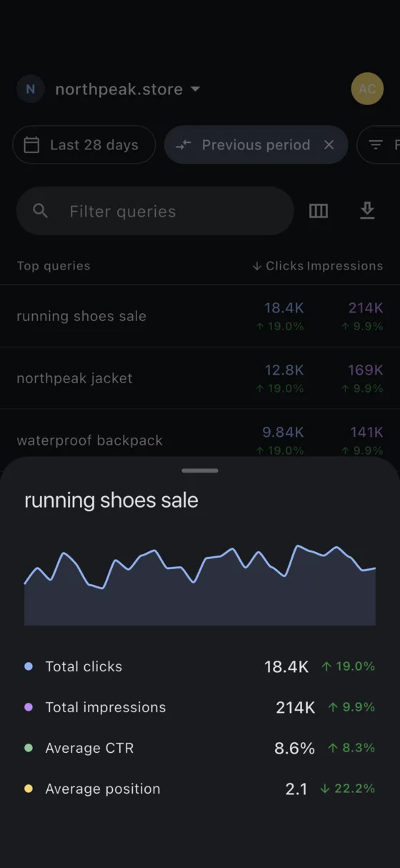
Task: Click the bottom sheet drag handle
Action: point(200,470)
